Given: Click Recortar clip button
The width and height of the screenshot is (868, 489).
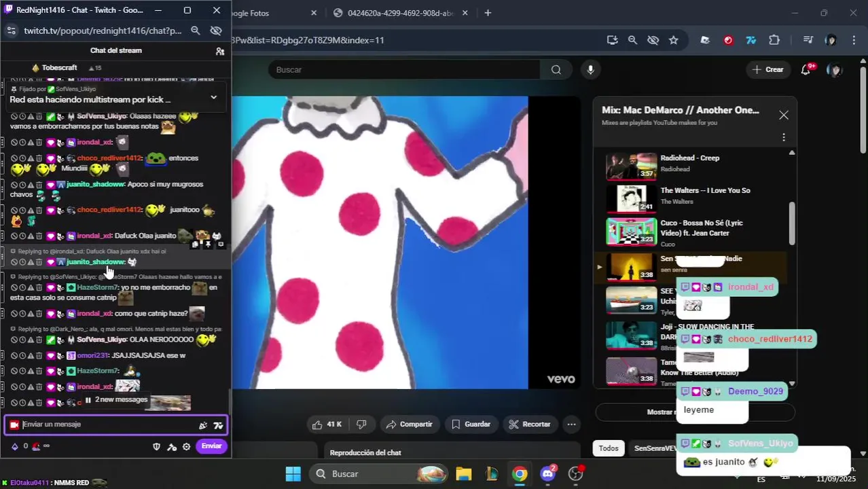Looking at the screenshot, I should pyautogui.click(x=530, y=424).
